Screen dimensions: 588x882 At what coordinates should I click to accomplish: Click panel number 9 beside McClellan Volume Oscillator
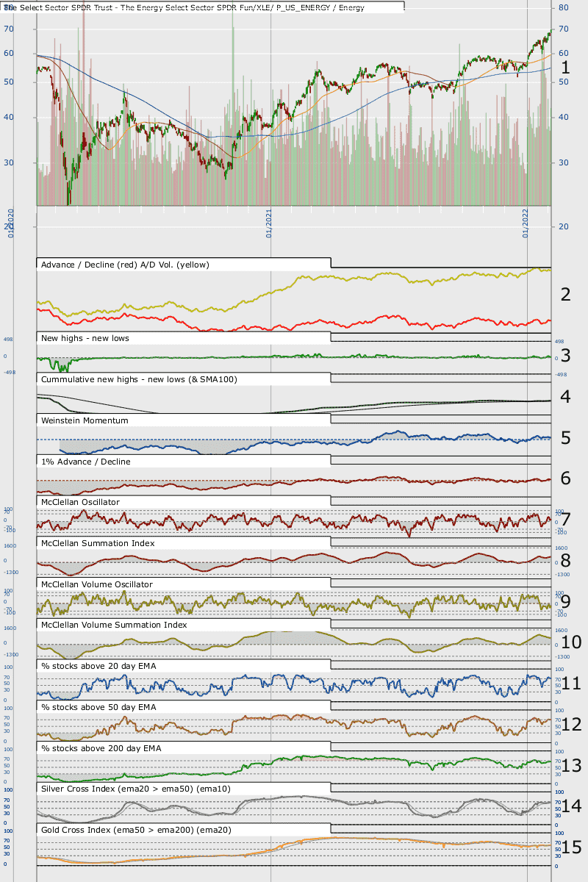[x=565, y=601]
